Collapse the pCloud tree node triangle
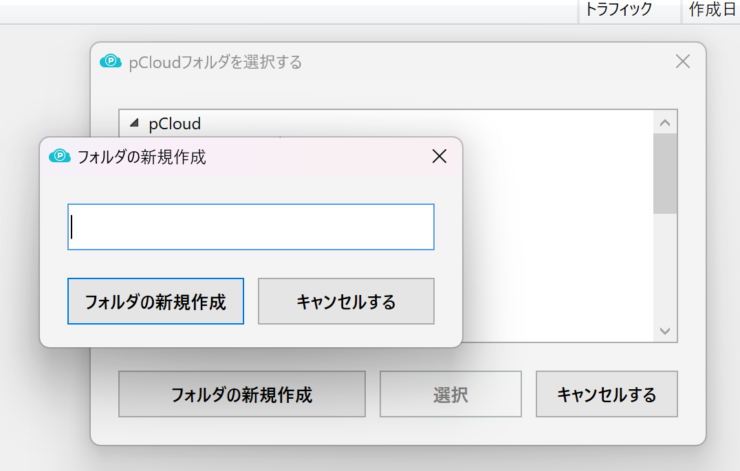Image resolution: width=740 pixels, height=471 pixels. point(135,123)
